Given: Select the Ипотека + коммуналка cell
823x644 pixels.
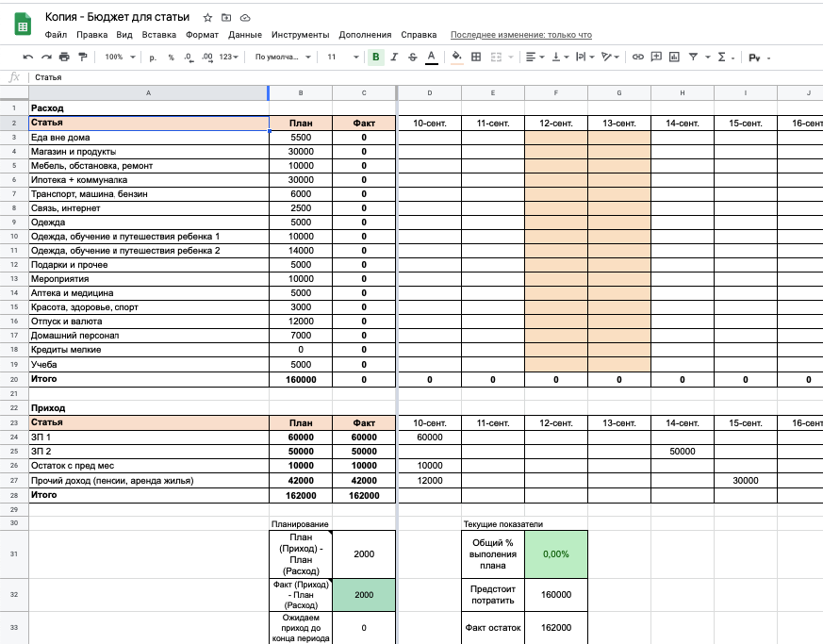Looking at the screenshot, I should (149, 180).
